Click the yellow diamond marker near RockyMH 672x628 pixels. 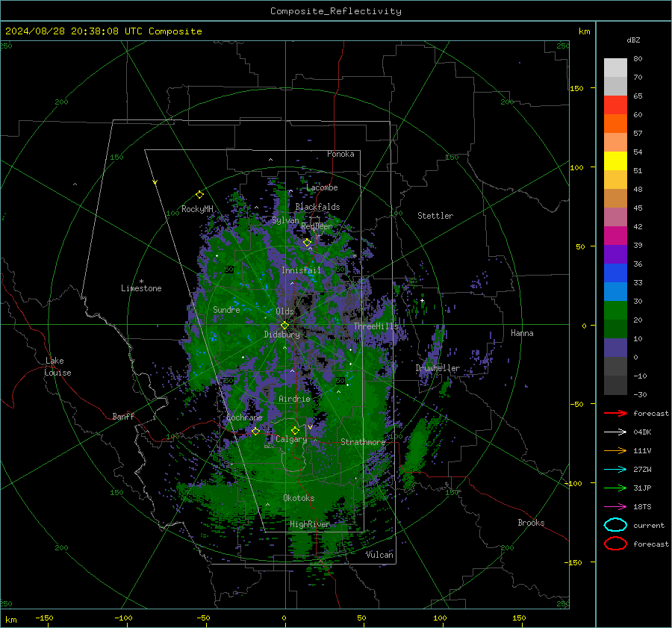coord(199,195)
